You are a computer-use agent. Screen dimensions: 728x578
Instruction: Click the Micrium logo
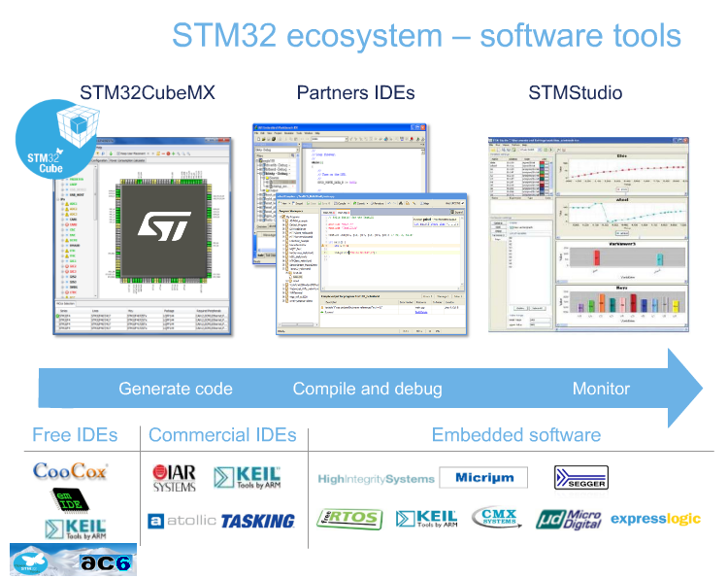[x=483, y=478]
